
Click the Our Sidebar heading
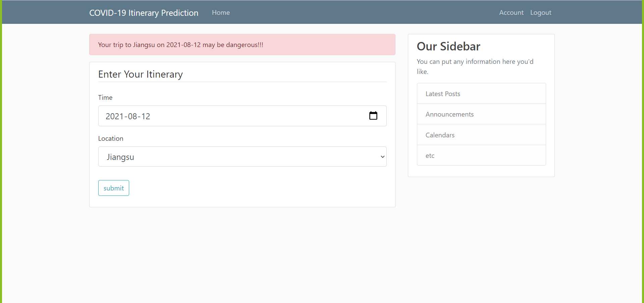(448, 46)
